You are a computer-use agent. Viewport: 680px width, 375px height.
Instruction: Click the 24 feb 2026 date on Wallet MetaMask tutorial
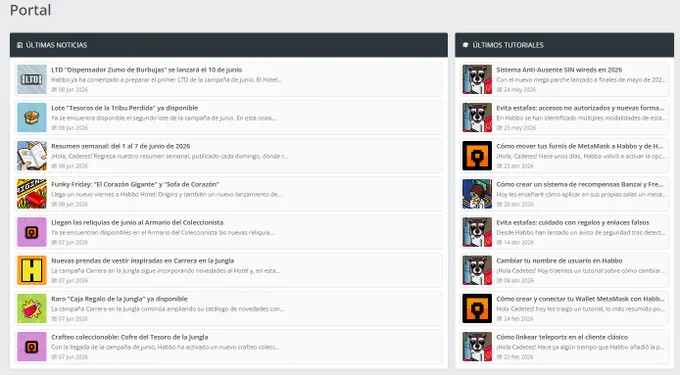point(515,319)
